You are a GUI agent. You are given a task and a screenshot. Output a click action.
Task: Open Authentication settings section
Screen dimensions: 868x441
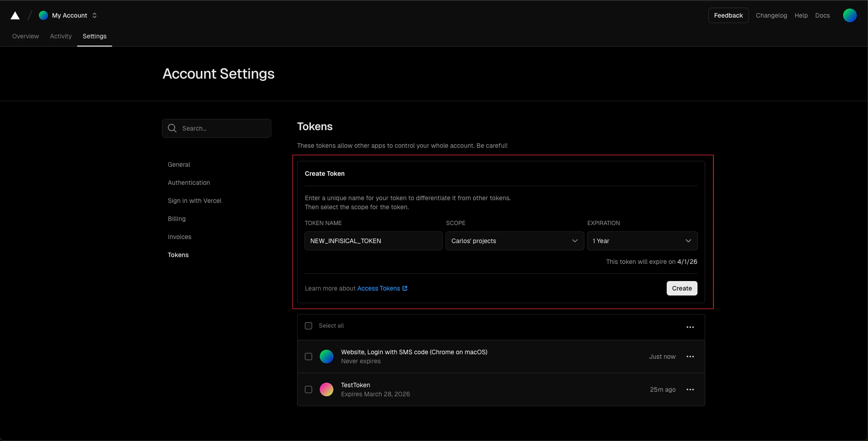pos(189,183)
